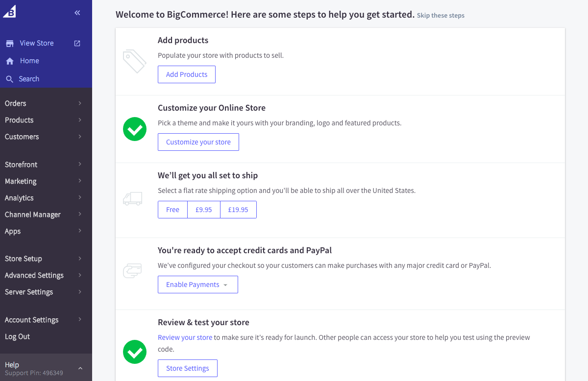Viewport: 588px width, 381px height.
Task: Click the BigCommerce logo icon
Action: (10, 11)
